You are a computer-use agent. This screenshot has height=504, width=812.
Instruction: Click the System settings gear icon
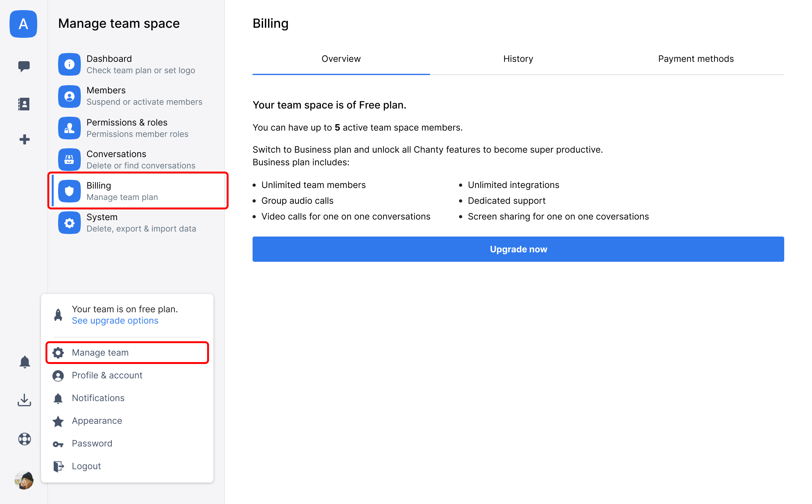[69, 223]
